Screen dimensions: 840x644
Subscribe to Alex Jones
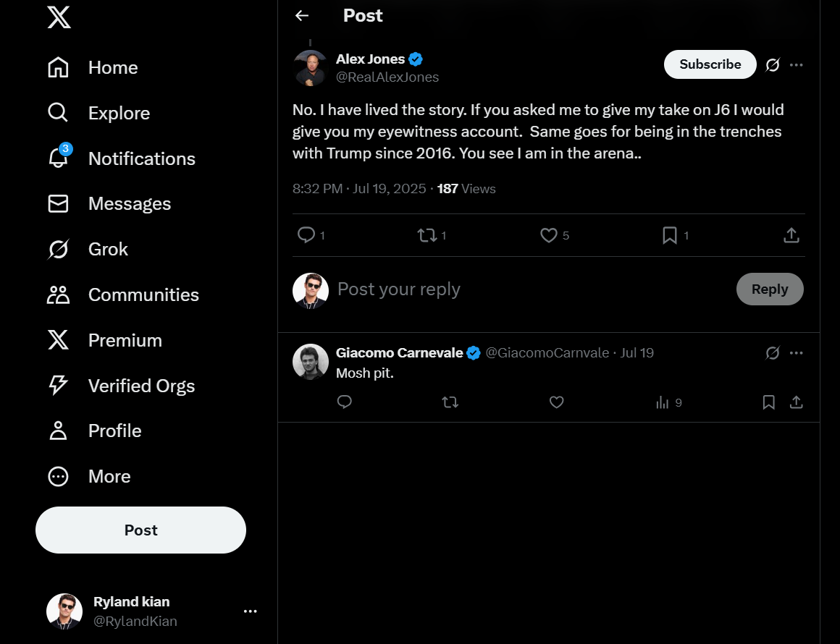(x=710, y=64)
